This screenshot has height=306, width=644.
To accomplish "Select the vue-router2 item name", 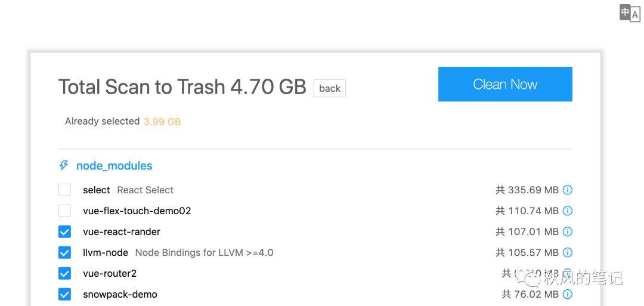I will (x=110, y=273).
